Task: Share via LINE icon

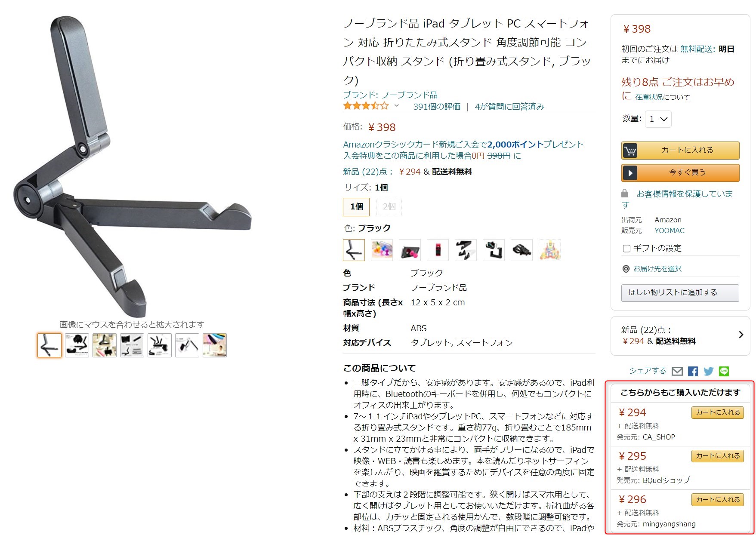Action: coord(724,371)
